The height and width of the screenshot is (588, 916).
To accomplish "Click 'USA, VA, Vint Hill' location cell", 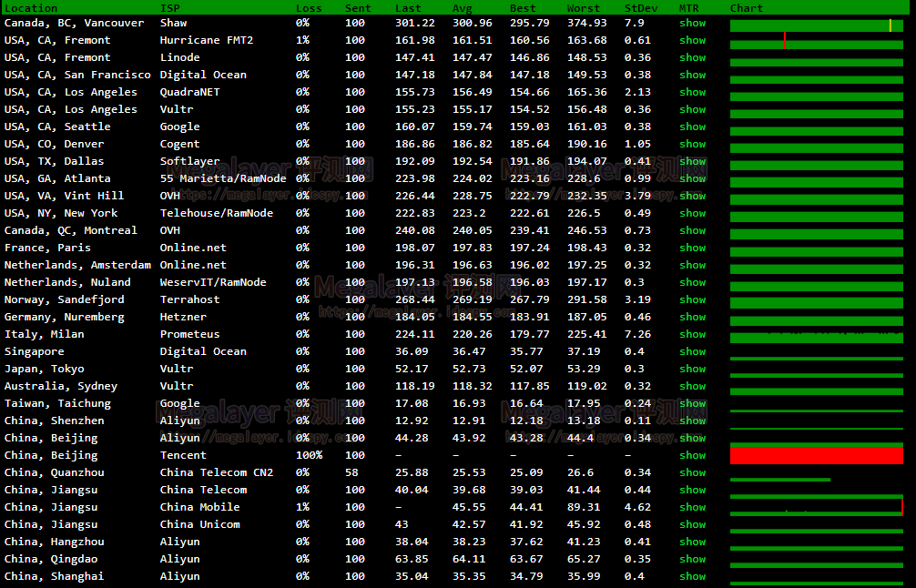I will point(65,196).
